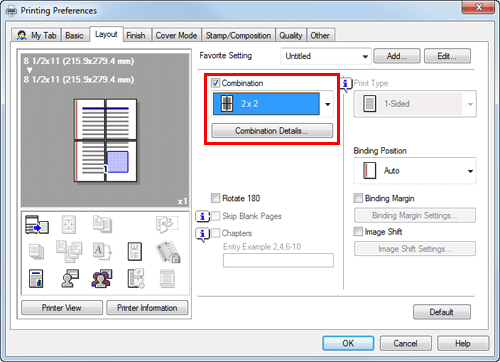Open Combination Details dialog
The width and height of the screenshot is (500, 362).
[x=272, y=131]
